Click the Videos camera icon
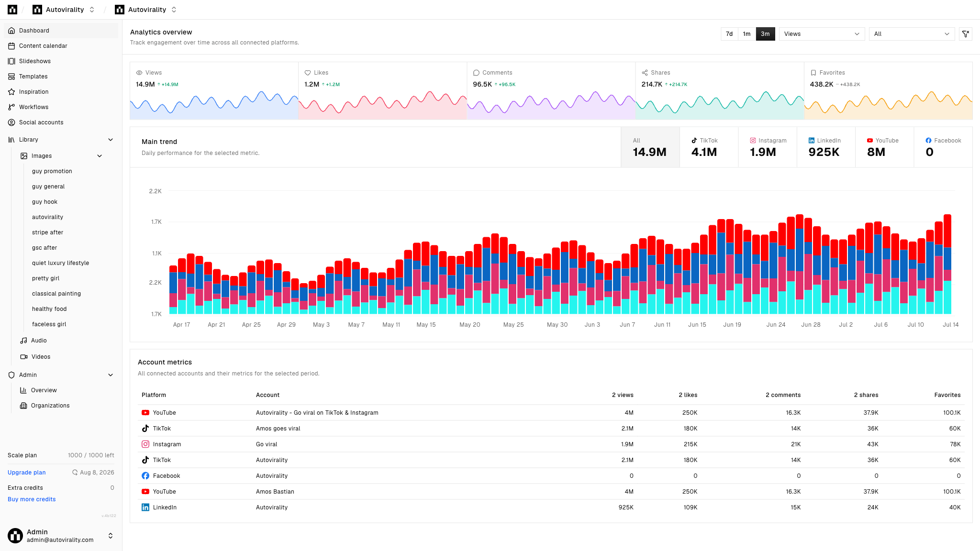The width and height of the screenshot is (980, 551). tap(23, 357)
